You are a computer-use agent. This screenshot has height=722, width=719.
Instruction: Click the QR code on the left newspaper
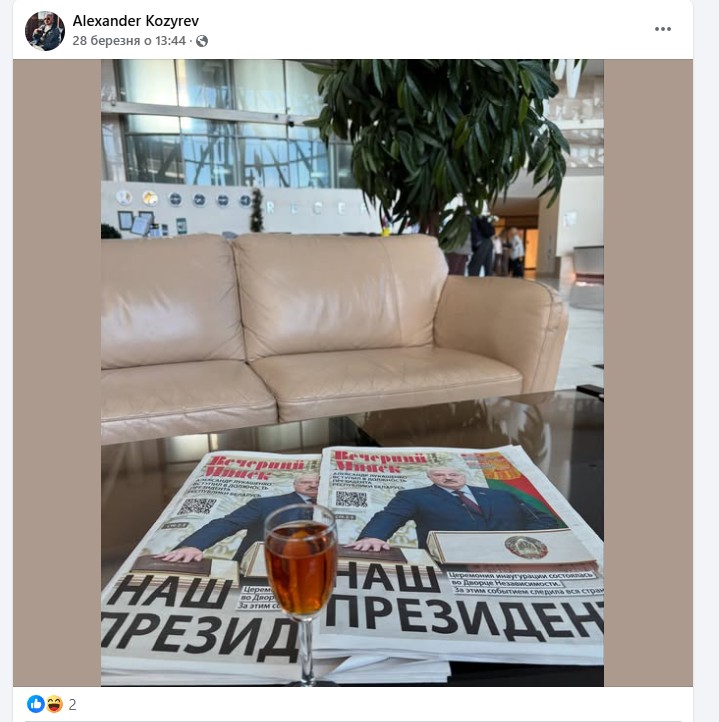tap(197, 506)
